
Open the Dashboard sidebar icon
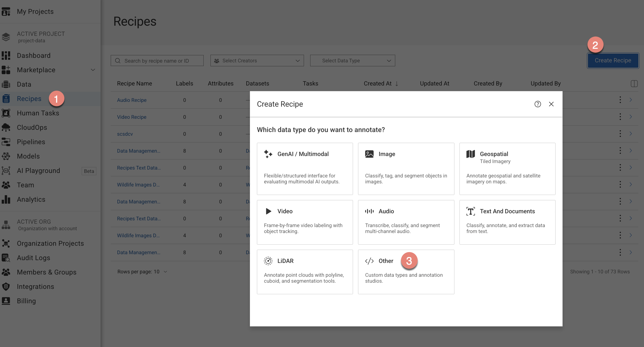tap(6, 56)
